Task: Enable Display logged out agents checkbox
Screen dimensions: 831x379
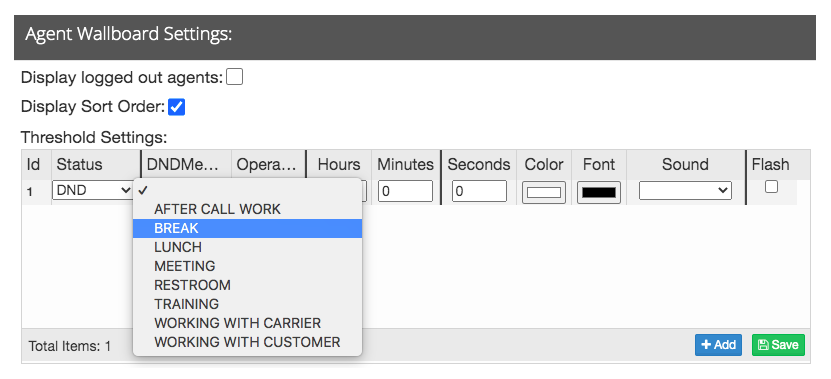Action: (x=234, y=77)
